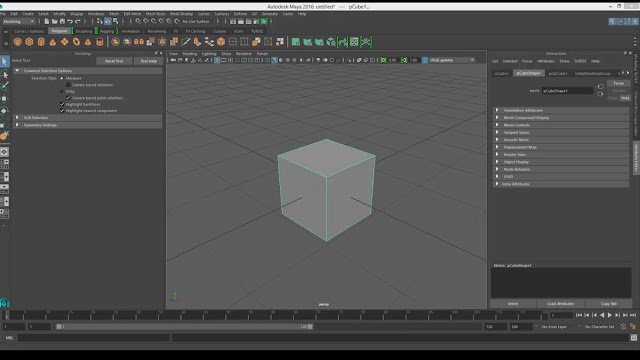This screenshot has height=360, width=640.
Task: Expand the Render Stats section
Action: [x=497, y=154]
